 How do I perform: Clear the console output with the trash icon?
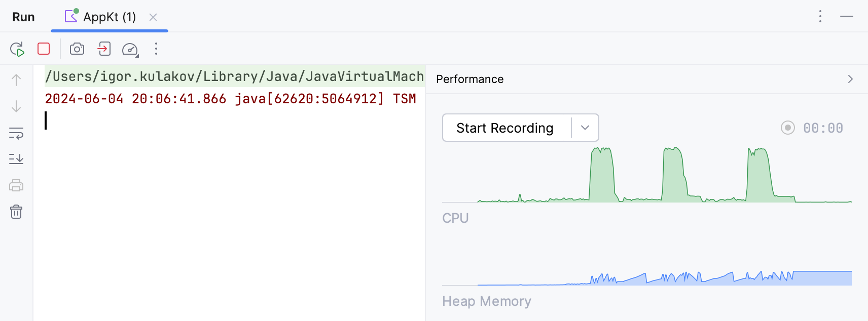tap(16, 212)
